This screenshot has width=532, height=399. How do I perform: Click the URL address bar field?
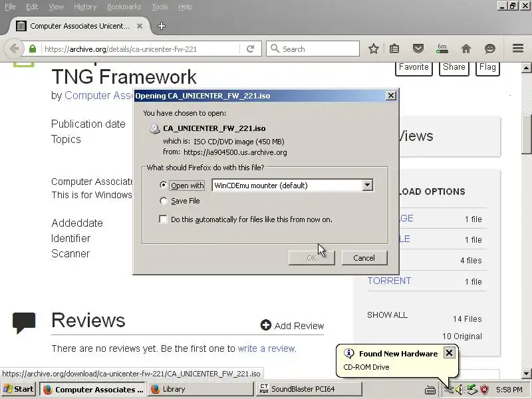point(140,49)
